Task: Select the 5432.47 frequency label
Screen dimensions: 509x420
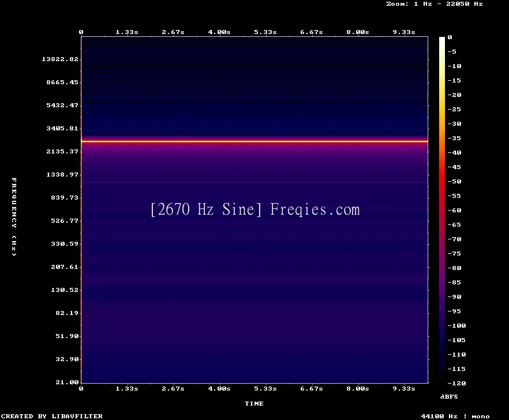Action: tap(62, 105)
